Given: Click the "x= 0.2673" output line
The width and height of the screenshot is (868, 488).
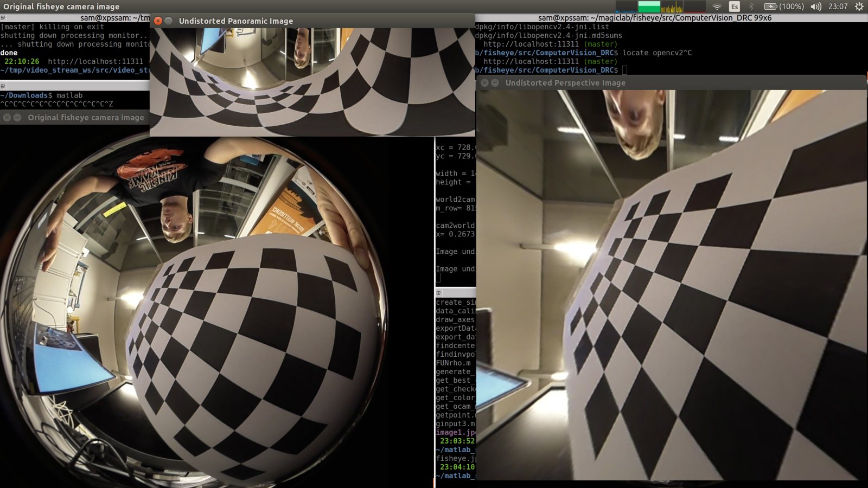Looking at the screenshot, I should pyautogui.click(x=456, y=234).
